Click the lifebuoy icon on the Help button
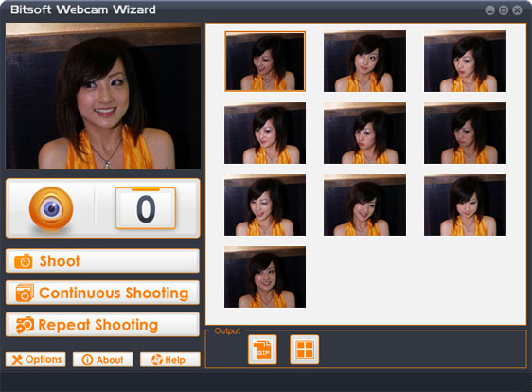 pos(157,360)
